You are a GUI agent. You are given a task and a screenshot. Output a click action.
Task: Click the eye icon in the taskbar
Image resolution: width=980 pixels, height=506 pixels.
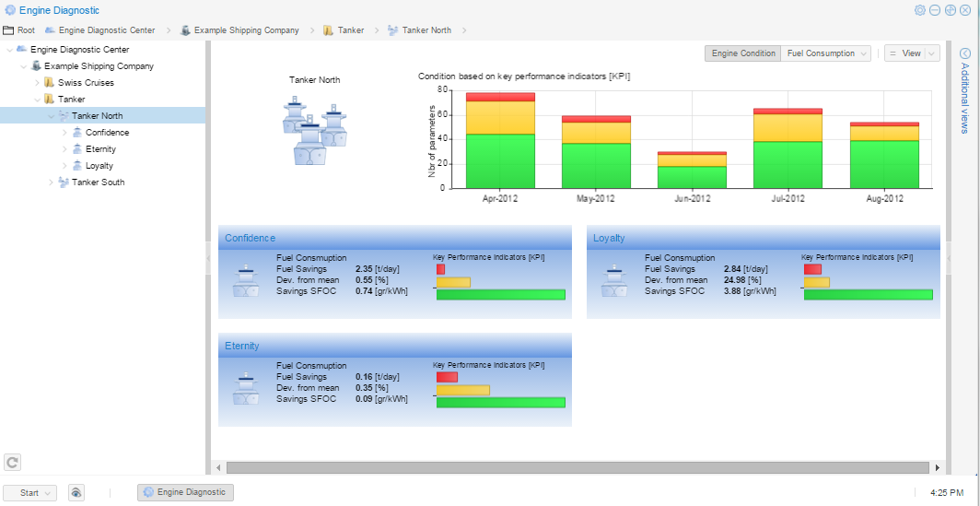click(76, 493)
